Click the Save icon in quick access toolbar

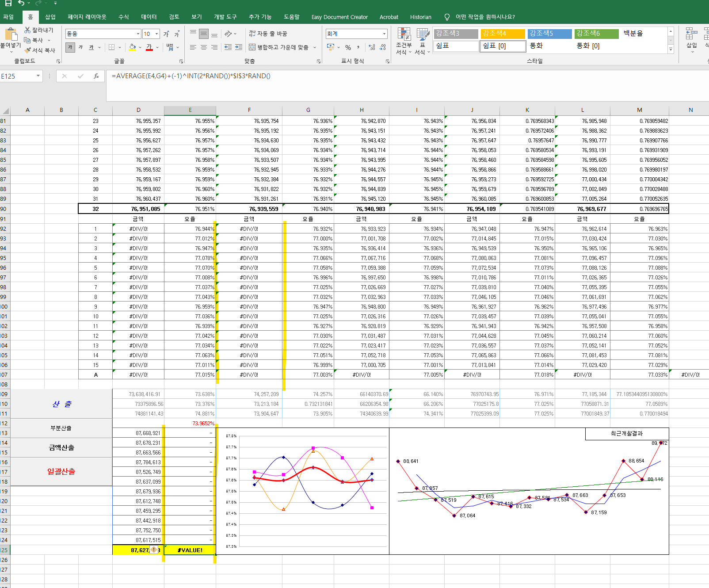click(x=8, y=3)
